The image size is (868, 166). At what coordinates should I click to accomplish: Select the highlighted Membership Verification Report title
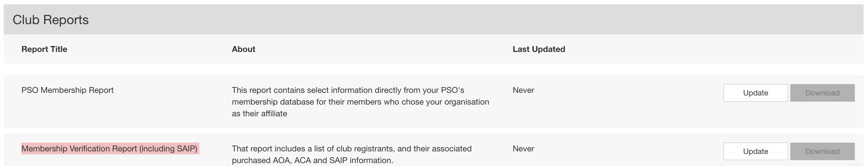[109, 148]
